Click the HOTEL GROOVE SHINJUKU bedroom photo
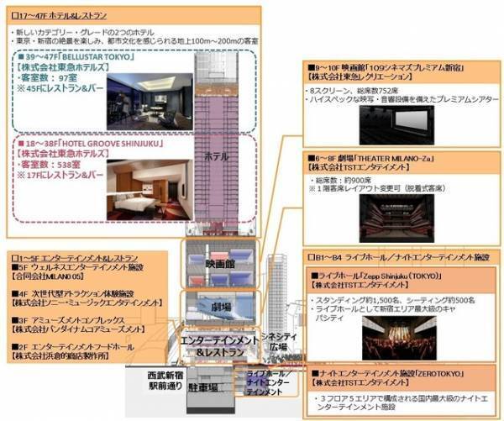 pos(150,190)
